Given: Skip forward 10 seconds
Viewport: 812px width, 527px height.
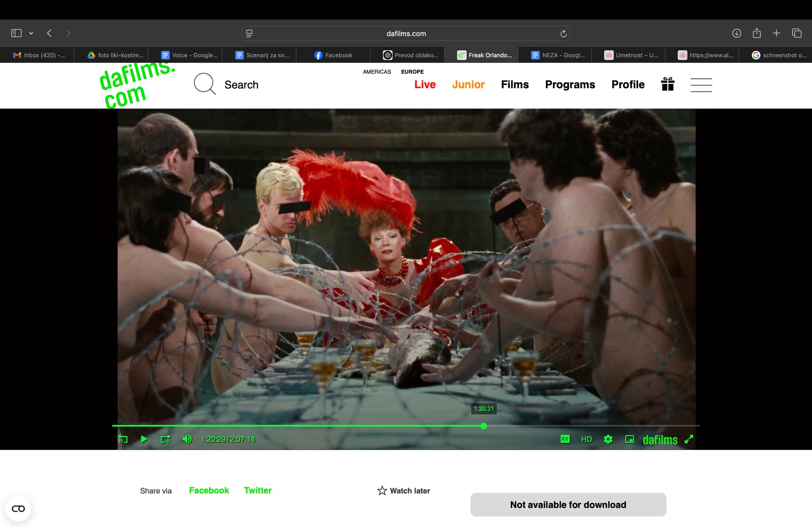Looking at the screenshot, I should (165, 439).
